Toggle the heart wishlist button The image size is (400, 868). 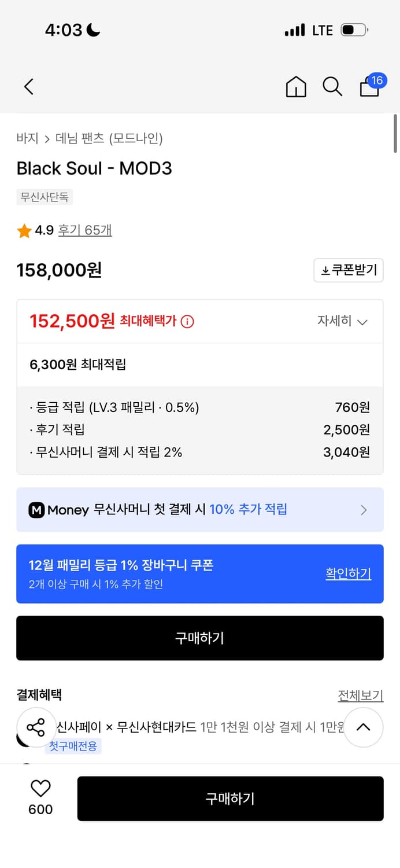point(40,789)
